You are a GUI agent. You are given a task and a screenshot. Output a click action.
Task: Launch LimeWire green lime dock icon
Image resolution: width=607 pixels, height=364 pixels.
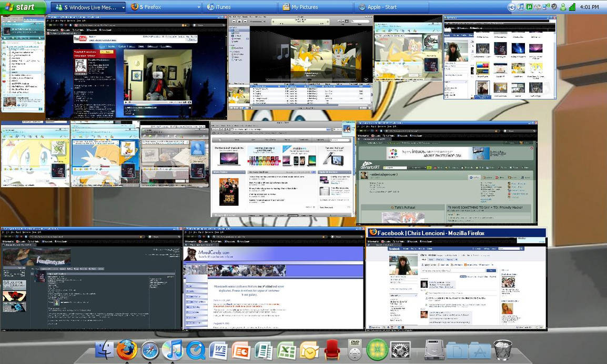(x=377, y=350)
